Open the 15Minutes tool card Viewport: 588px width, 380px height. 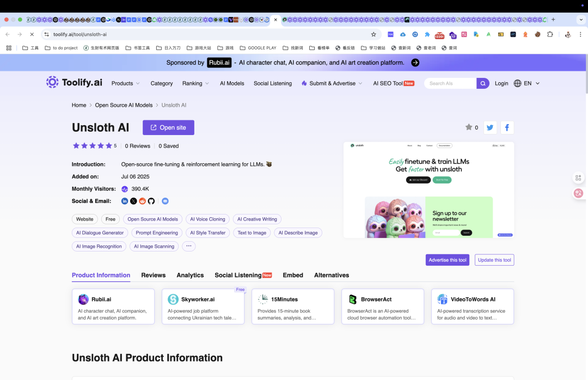[x=293, y=307]
